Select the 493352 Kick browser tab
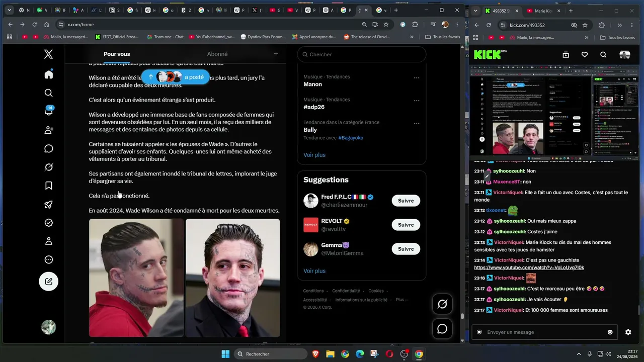The width and height of the screenshot is (644, 362). (503, 11)
